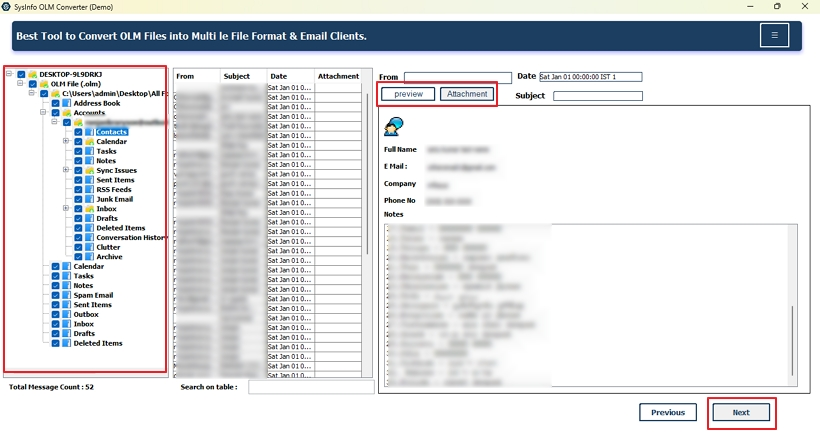Click the Outbox item icon
Screen dimensions: 820x432
pos(67,314)
